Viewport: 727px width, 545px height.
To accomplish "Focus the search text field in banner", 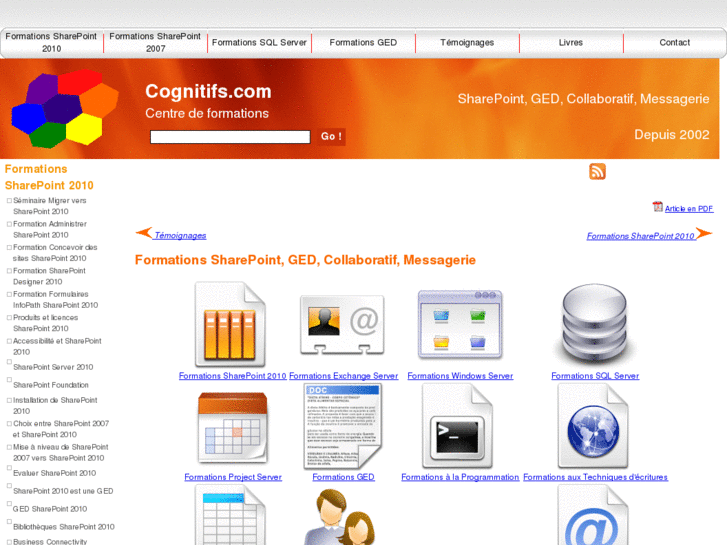I will click(x=230, y=137).
